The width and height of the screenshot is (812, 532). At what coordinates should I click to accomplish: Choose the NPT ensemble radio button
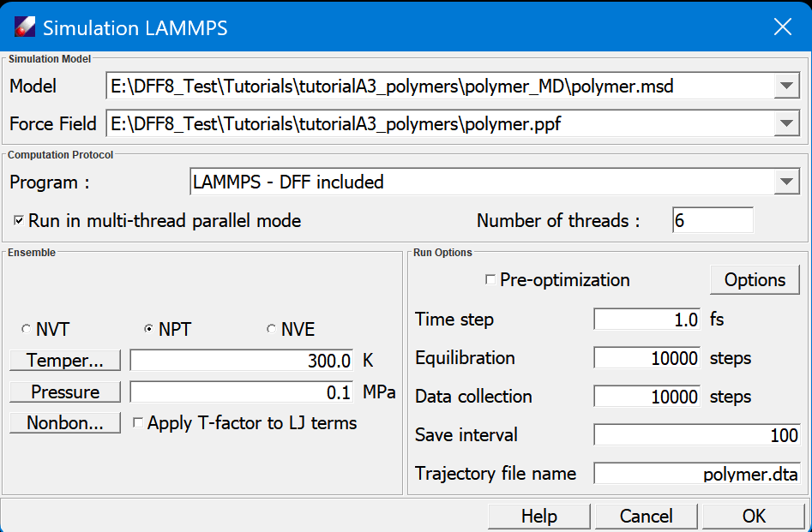[149, 330]
